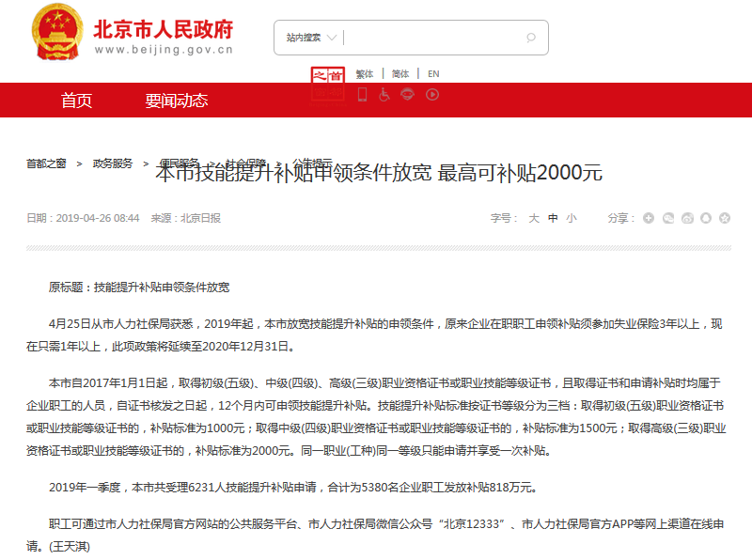Viewport: 752px width, 560px height.
Task: Click the accessibility wheelchair icon
Action: coord(384,94)
